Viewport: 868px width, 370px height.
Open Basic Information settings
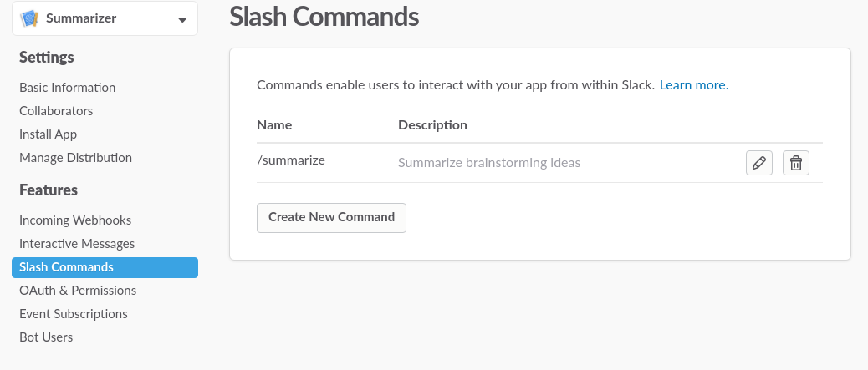point(68,88)
